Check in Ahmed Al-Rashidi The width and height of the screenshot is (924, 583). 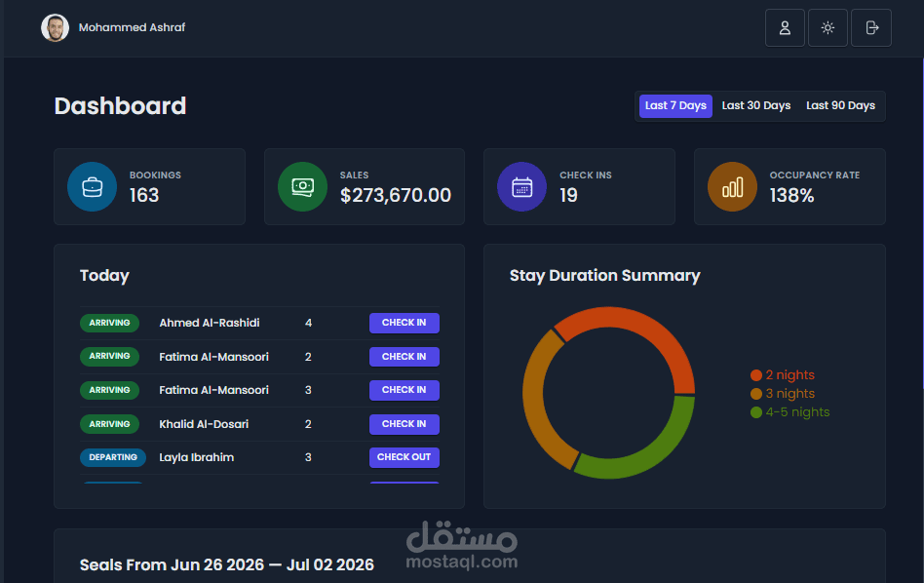click(x=404, y=323)
